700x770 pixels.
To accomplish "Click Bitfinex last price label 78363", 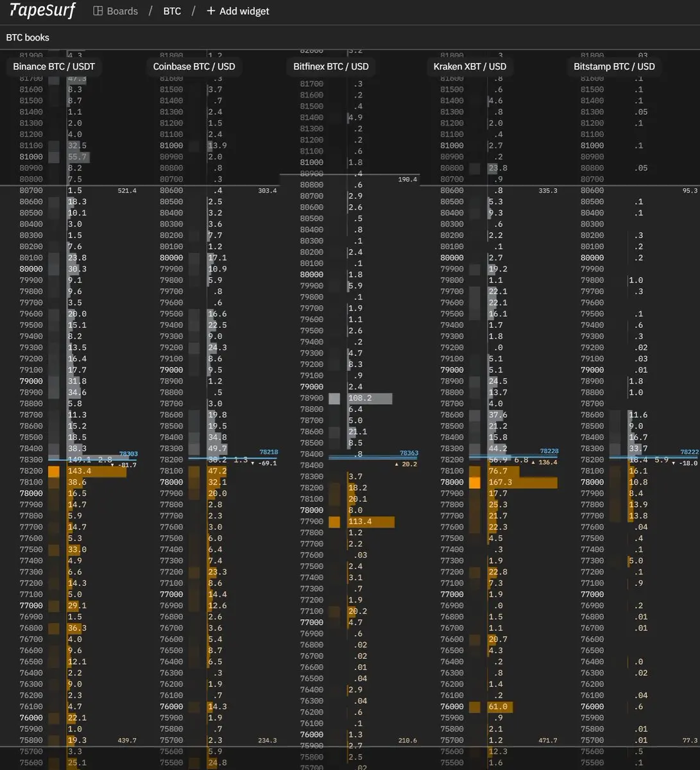I will click(409, 453).
